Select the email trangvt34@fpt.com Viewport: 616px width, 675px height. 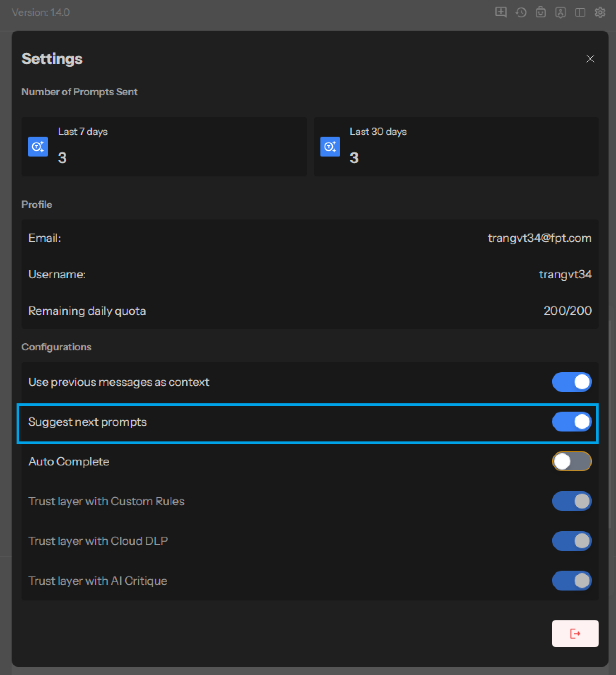[540, 238]
